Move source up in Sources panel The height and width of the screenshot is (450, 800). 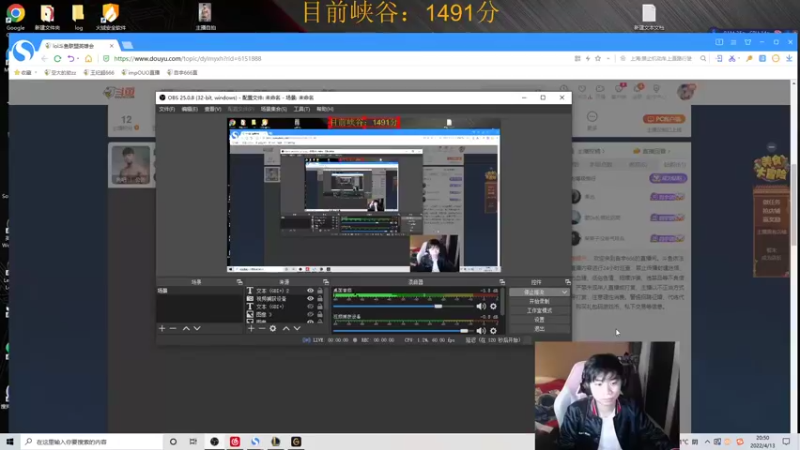(286, 329)
